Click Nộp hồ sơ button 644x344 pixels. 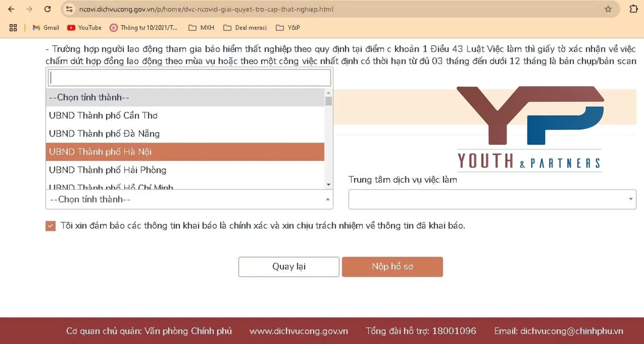pyautogui.click(x=392, y=267)
